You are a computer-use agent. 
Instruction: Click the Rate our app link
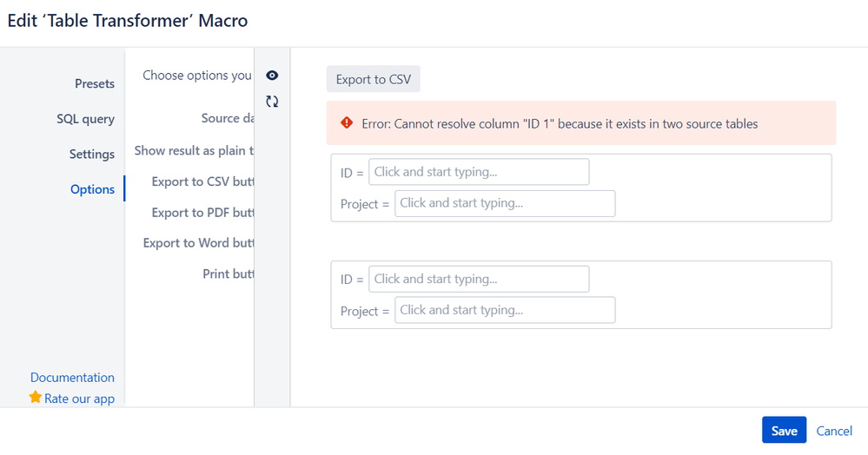tap(79, 399)
